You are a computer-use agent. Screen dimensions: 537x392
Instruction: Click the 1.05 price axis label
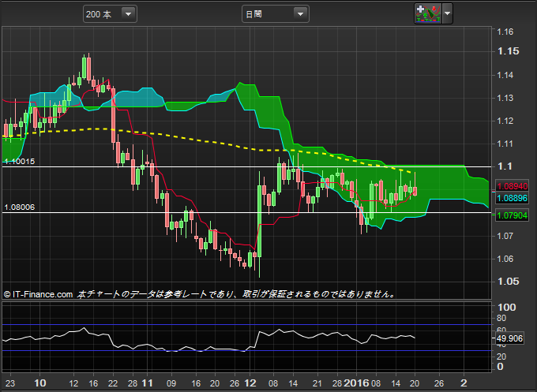pyautogui.click(x=509, y=282)
